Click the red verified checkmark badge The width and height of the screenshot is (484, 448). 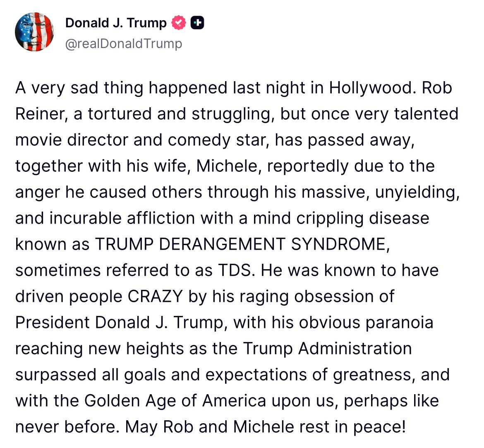(179, 23)
